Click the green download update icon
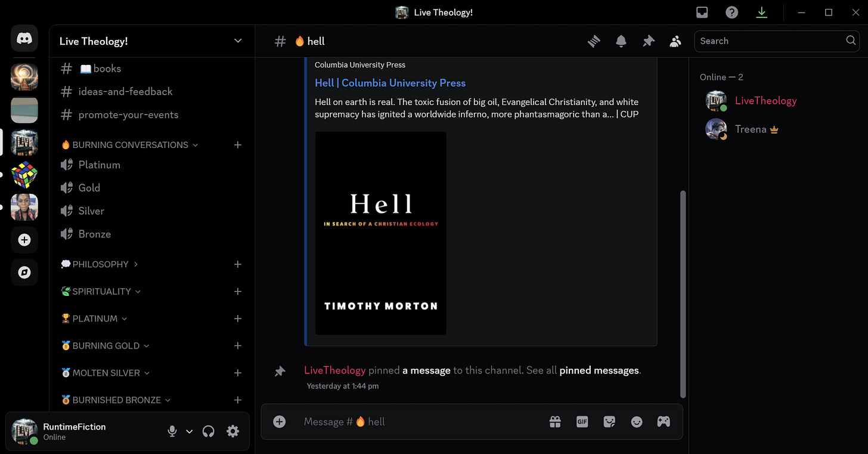 tap(761, 13)
